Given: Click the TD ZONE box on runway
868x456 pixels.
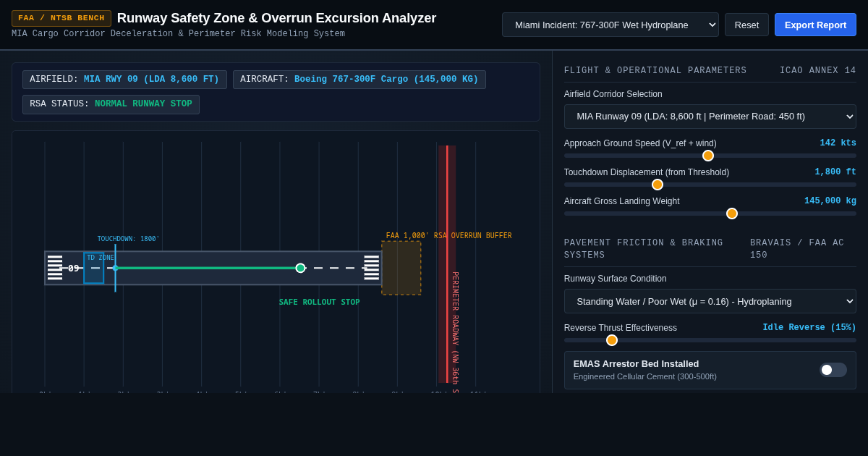Looking at the screenshot, I should tap(94, 268).
